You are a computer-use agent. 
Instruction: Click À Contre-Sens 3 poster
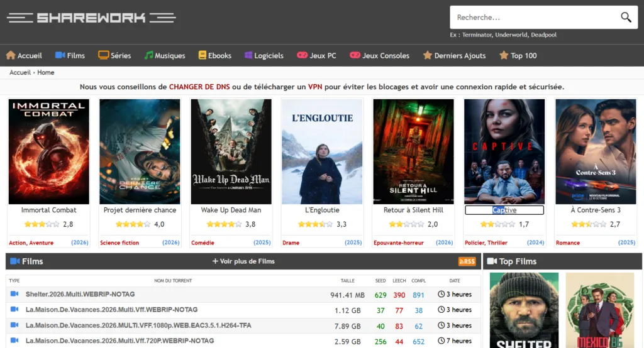(596, 151)
